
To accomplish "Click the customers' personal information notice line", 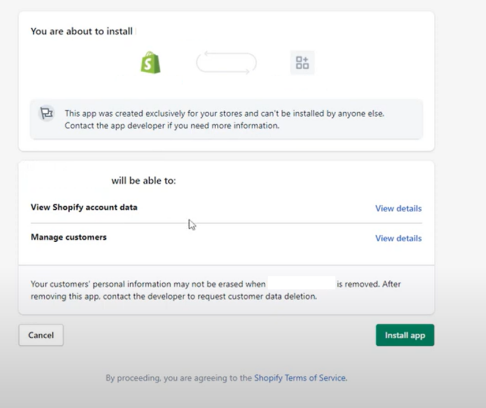I will coord(216,284).
